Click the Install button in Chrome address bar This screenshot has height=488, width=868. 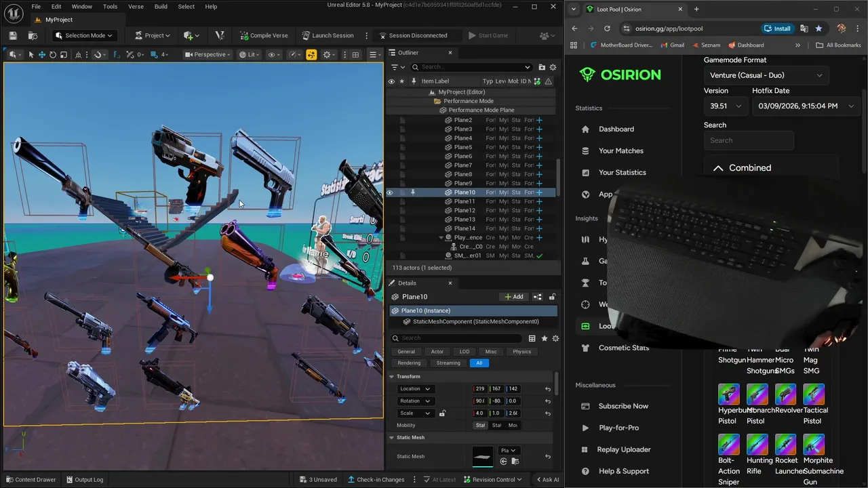coord(777,28)
